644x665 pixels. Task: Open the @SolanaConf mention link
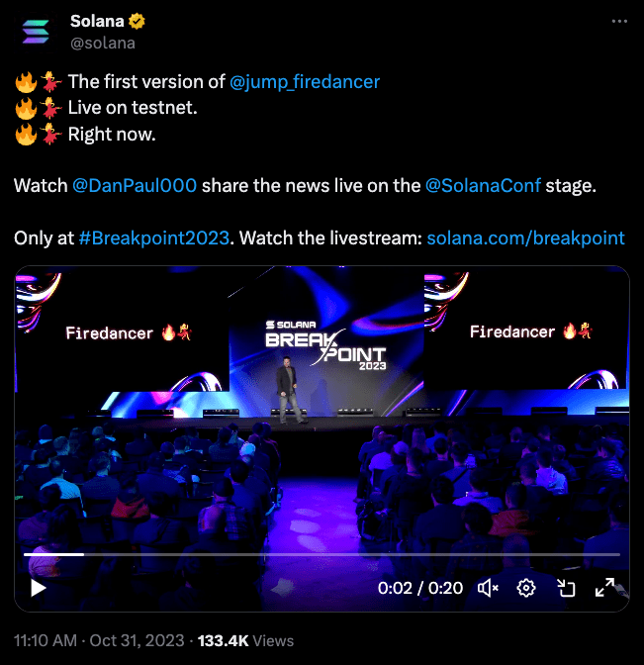pyautogui.click(x=483, y=186)
